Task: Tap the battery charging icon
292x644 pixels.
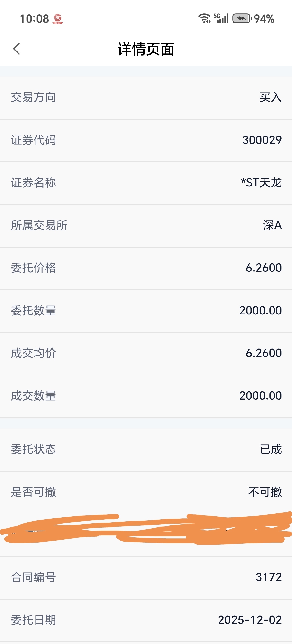Action: point(241,18)
